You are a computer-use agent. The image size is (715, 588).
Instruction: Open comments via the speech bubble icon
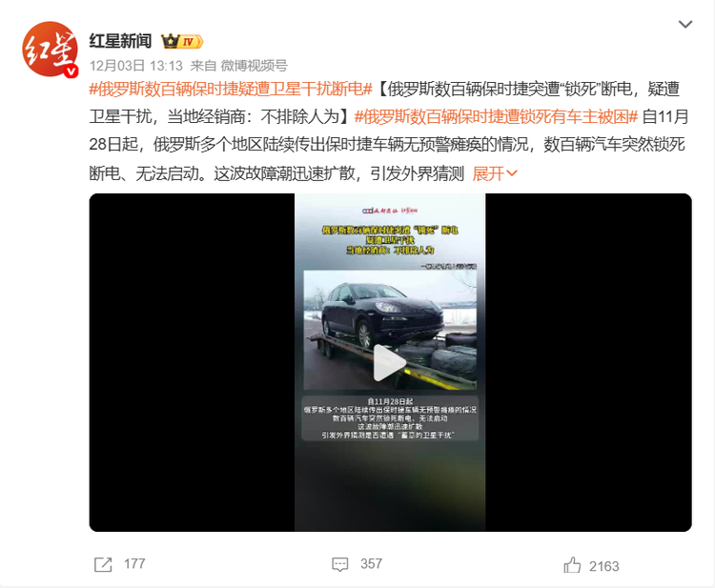tap(339, 564)
